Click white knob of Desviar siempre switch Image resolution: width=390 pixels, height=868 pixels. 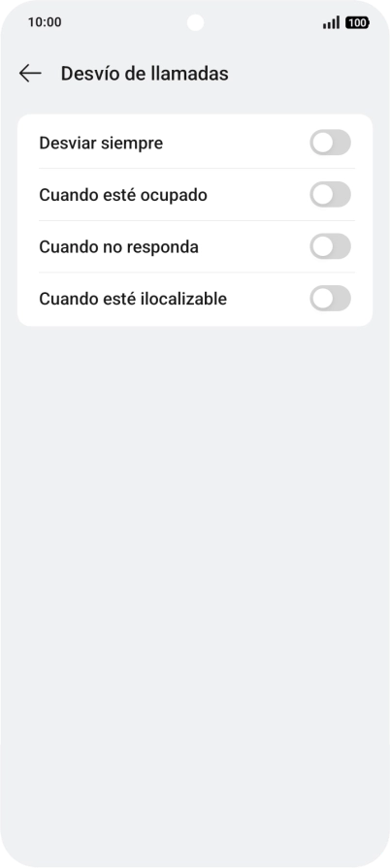tap(322, 143)
